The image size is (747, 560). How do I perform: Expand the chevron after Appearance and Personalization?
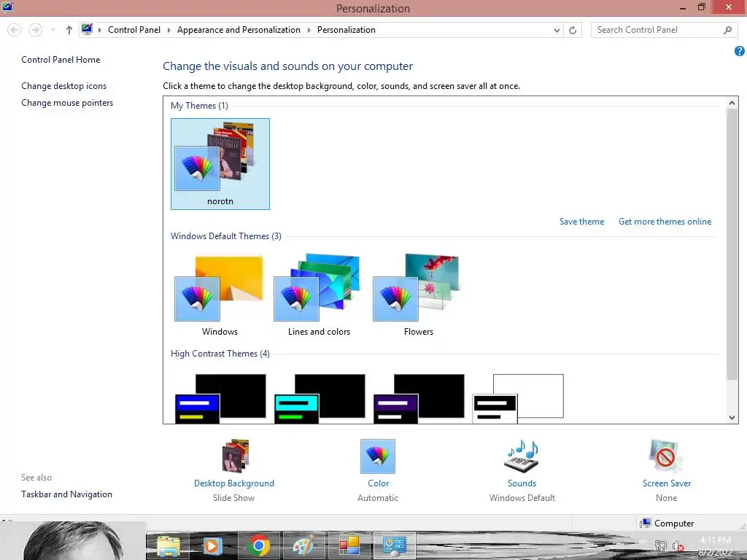tap(309, 30)
